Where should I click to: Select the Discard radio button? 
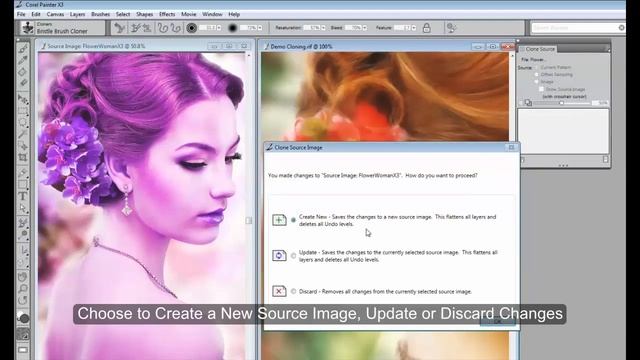click(293, 291)
